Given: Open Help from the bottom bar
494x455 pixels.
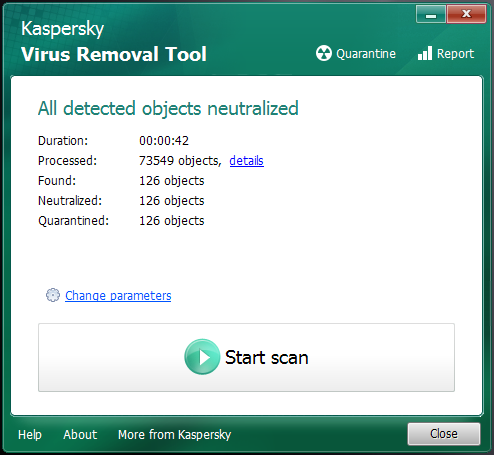Looking at the screenshot, I should click(x=30, y=435).
